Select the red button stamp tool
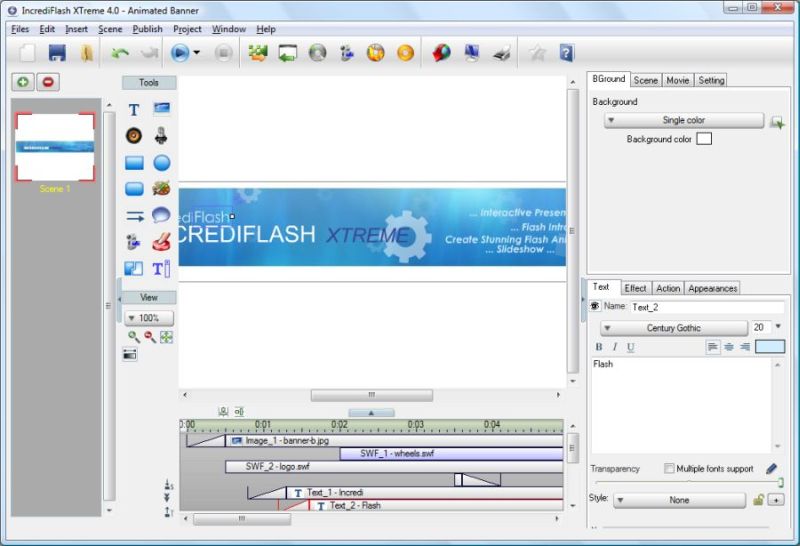The height and width of the screenshot is (546, 800). tap(161, 242)
